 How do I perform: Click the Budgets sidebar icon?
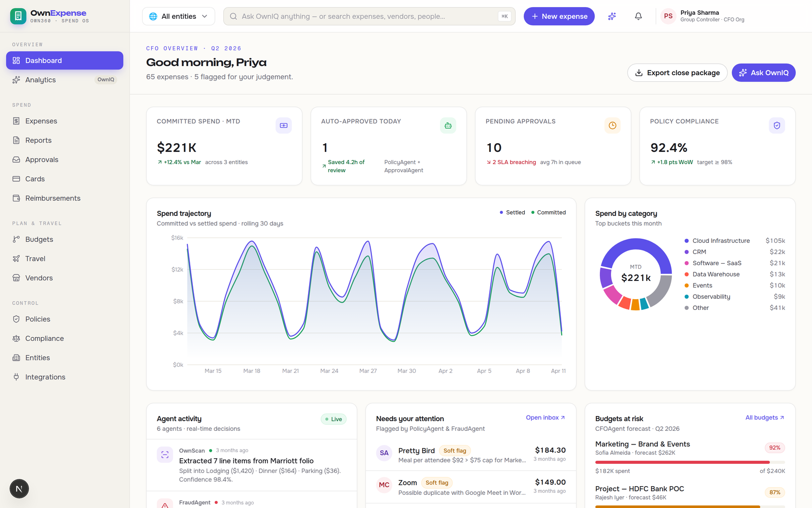click(16, 239)
